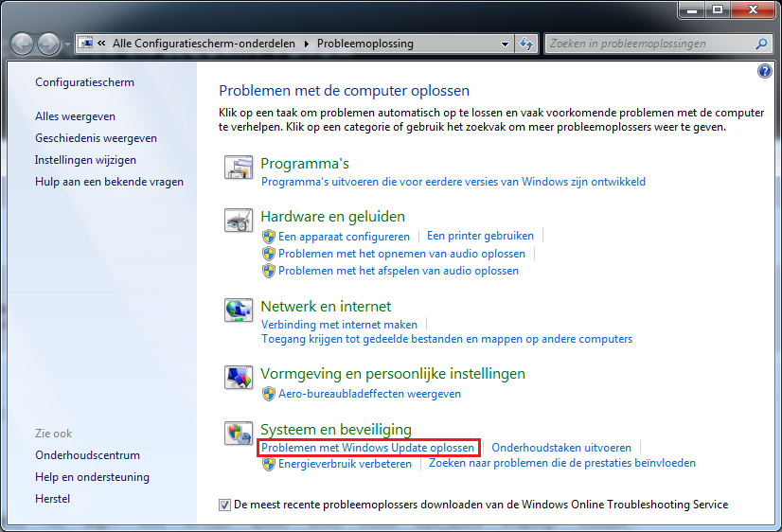The height and width of the screenshot is (532, 782).
Task: Click the Systeem en beveiliging shield icon
Action: [239, 433]
